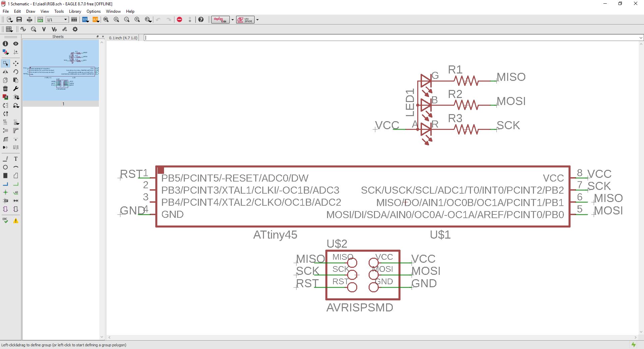Screen dimensions: 644x349
Task: Stop the current command (red icon)
Action: (179, 19)
